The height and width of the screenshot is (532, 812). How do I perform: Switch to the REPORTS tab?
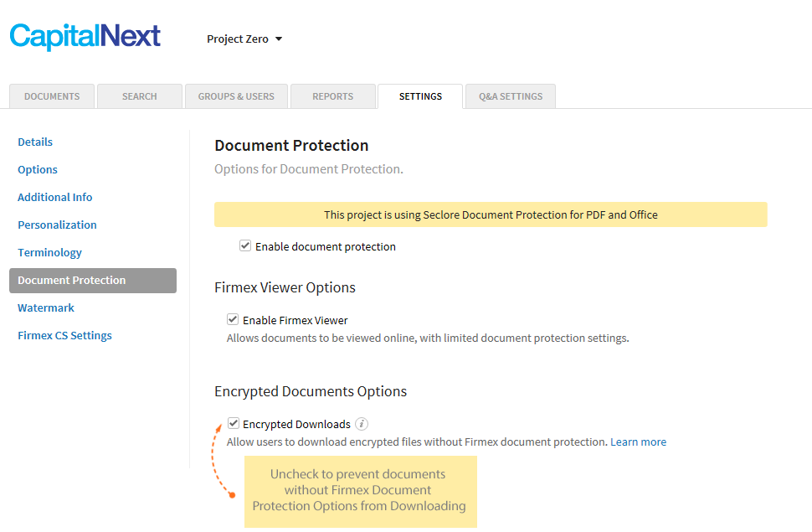[x=332, y=96]
